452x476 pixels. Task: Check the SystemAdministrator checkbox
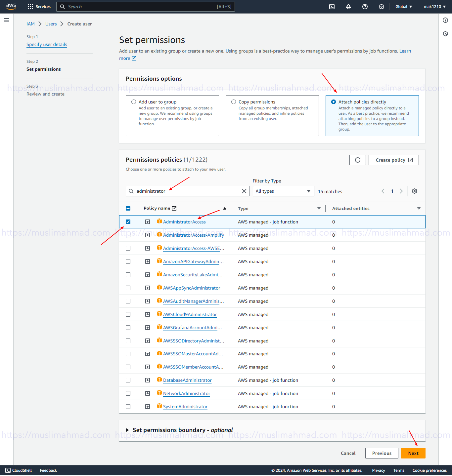(128, 407)
